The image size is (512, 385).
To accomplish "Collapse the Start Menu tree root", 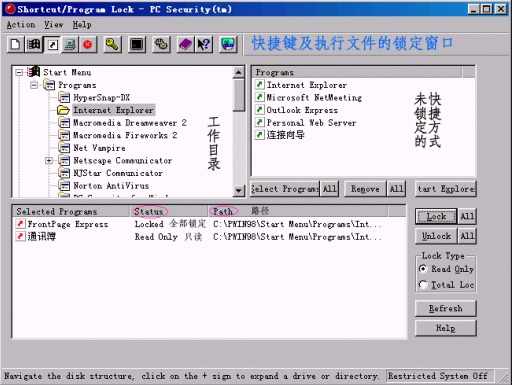I will coord(20,72).
